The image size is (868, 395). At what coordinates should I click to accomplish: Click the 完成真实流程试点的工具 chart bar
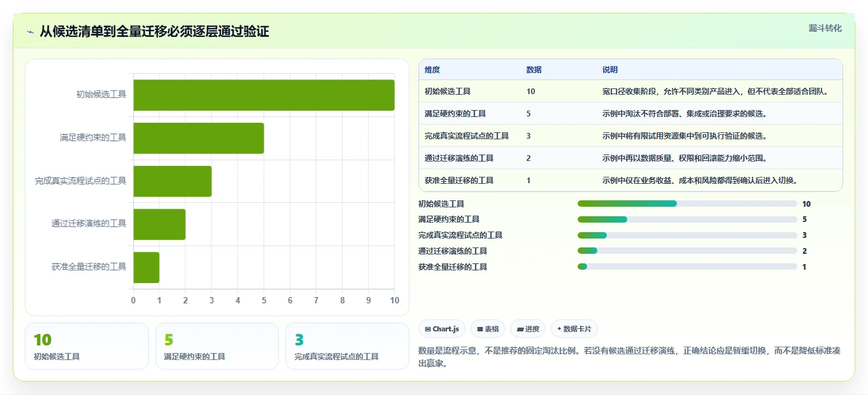click(x=173, y=181)
